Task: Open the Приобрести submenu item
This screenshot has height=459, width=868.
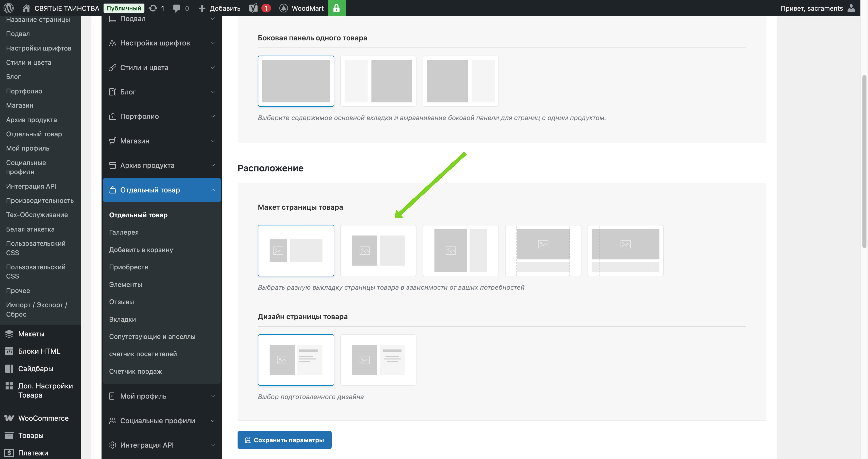Action: (129, 267)
